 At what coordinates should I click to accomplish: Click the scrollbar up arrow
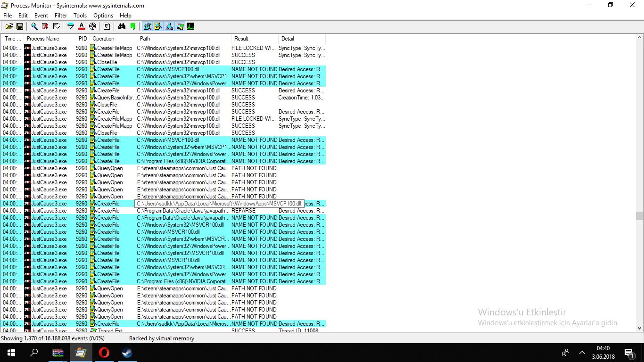click(x=639, y=38)
